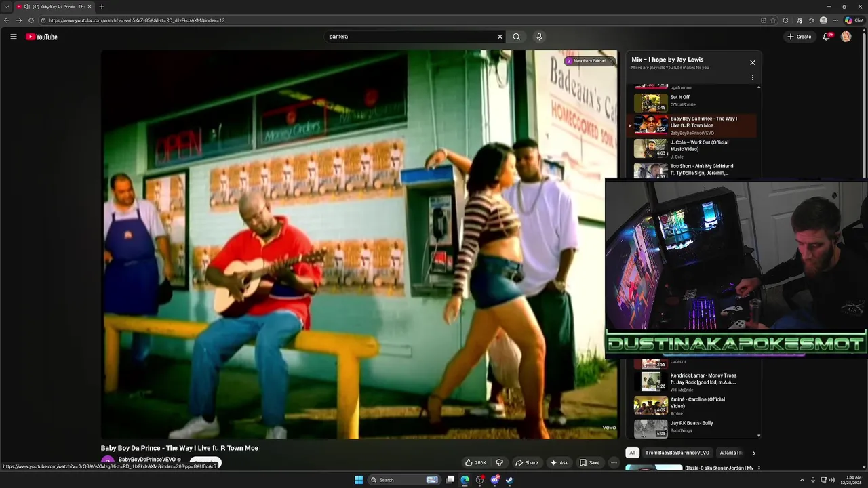
Task: Go to the YouTube home logo
Action: click(x=42, y=37)
